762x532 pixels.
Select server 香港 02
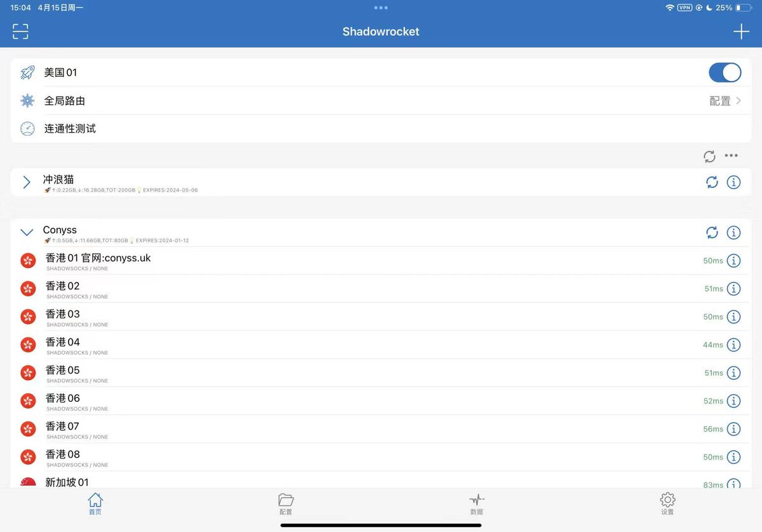click(381, 289)
